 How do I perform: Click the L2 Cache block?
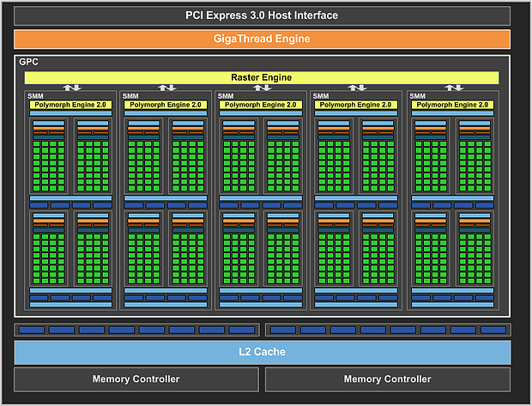(263, 352)
